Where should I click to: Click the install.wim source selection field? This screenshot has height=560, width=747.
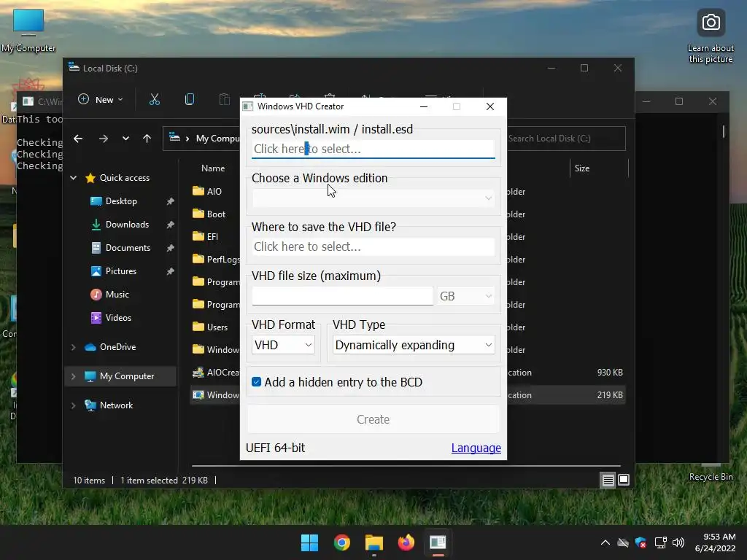pos(373,149)
